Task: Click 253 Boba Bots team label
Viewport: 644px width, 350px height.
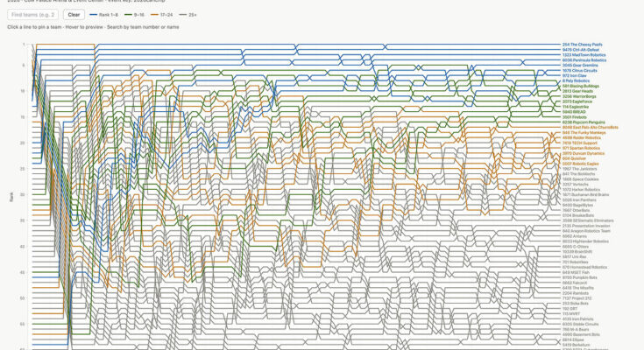Action: click(x=575, y=303)
